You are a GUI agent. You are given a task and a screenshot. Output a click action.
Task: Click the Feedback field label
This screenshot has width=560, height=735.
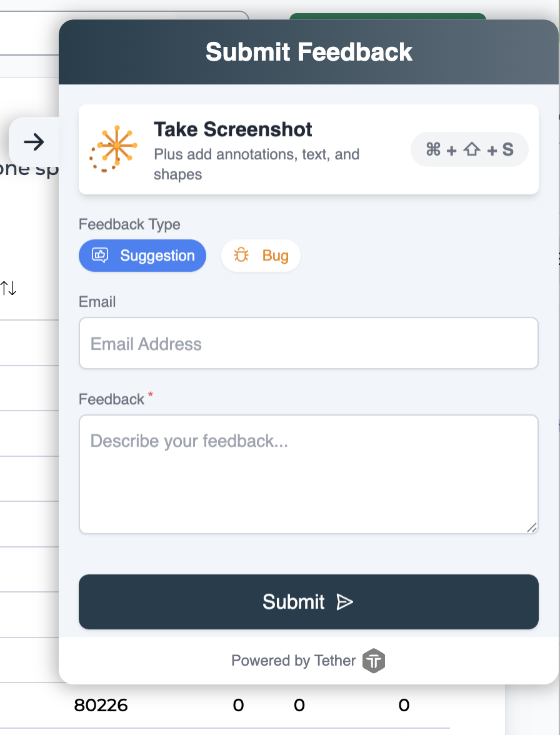coord(111,399)
